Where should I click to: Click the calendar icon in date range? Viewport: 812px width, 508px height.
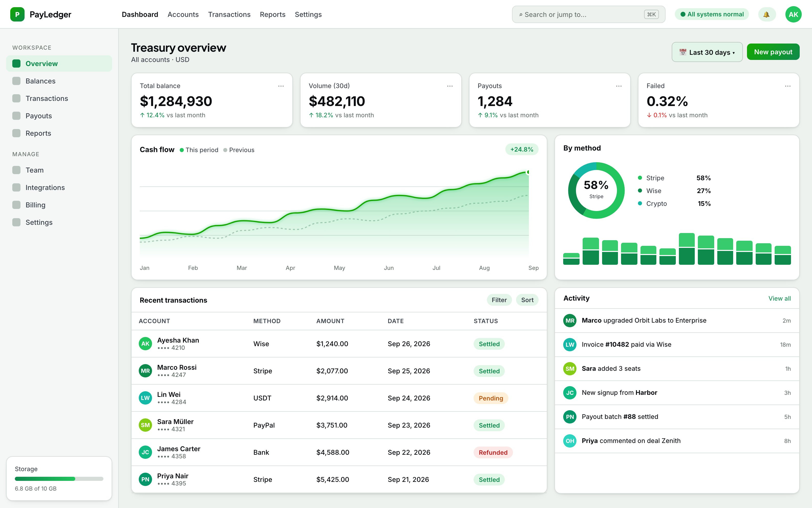[683, 52]
